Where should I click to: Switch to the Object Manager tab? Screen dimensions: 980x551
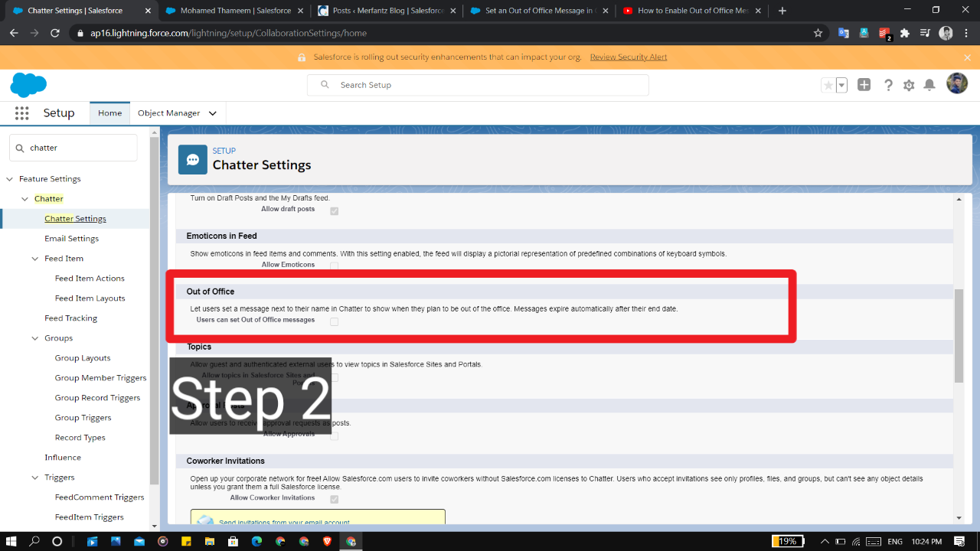pos(168,113)
